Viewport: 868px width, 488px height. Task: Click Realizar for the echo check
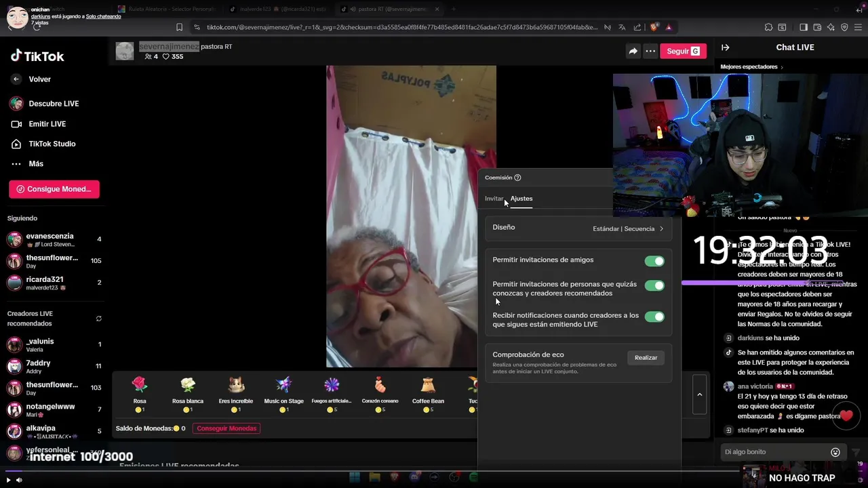coord(646,357)
